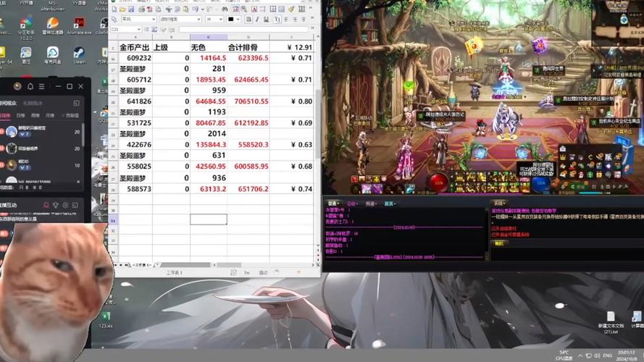
Task: Click cell with value 135844.3
Action: [x=208, y=145]
